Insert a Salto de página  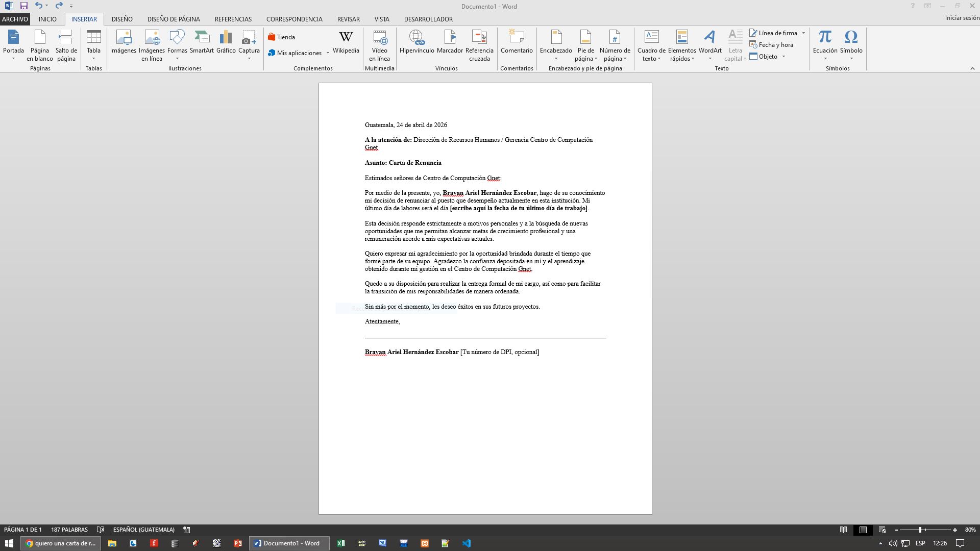[66, 37]
